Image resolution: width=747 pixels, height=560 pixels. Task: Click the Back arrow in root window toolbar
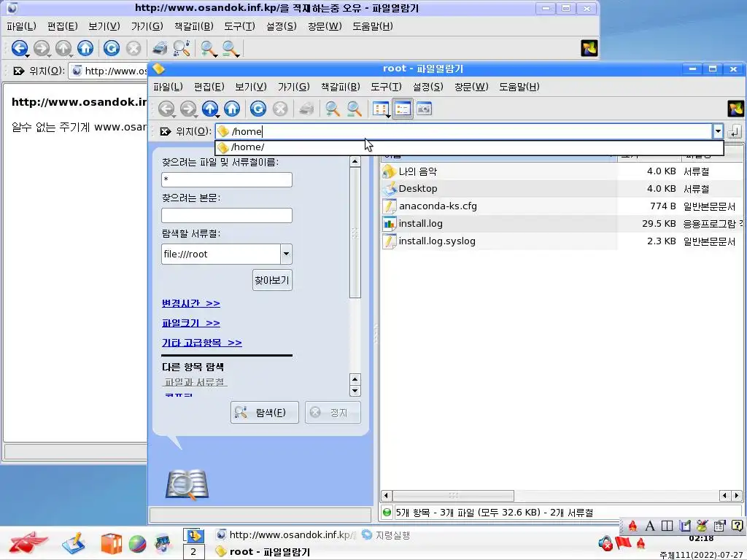166,109
